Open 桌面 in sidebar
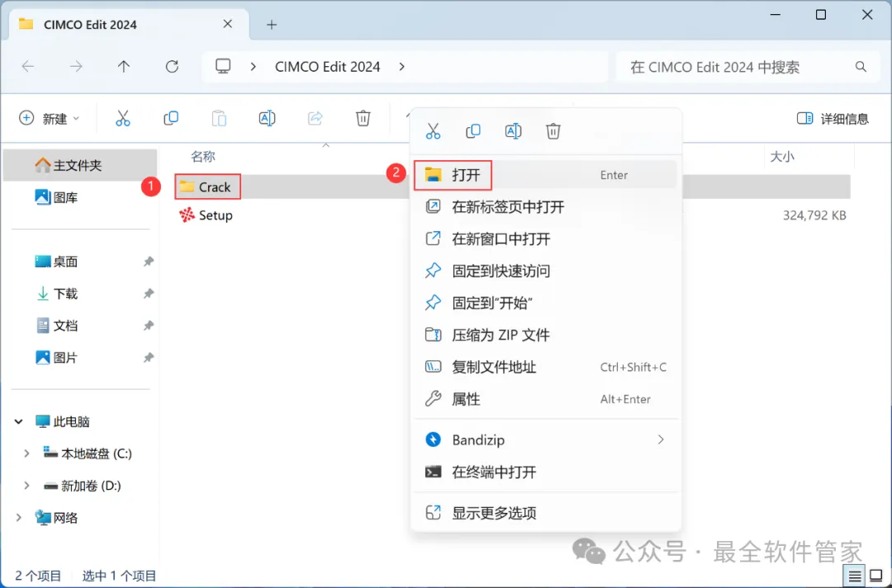The image size is (892, 588). 57,262
